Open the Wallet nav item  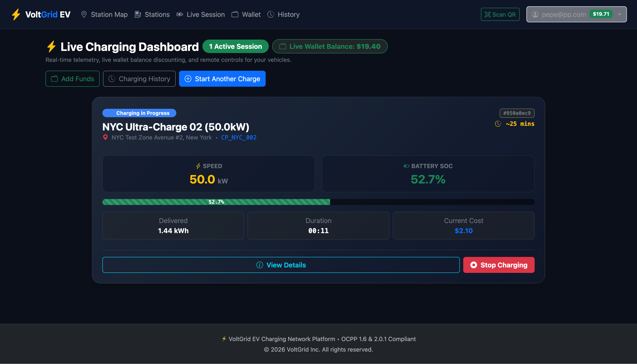(x=246, y=15)
